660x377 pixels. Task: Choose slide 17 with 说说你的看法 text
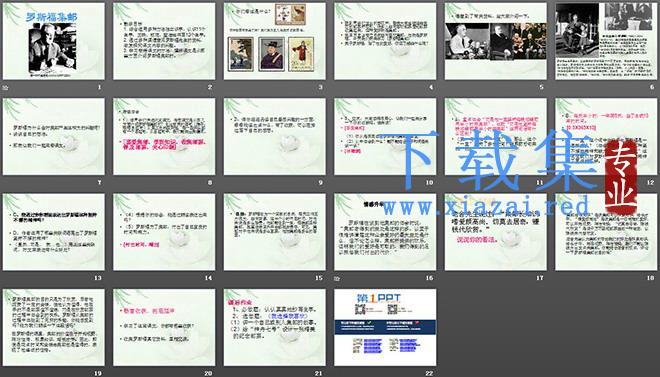pyautogui.click(x=495, y=232)
